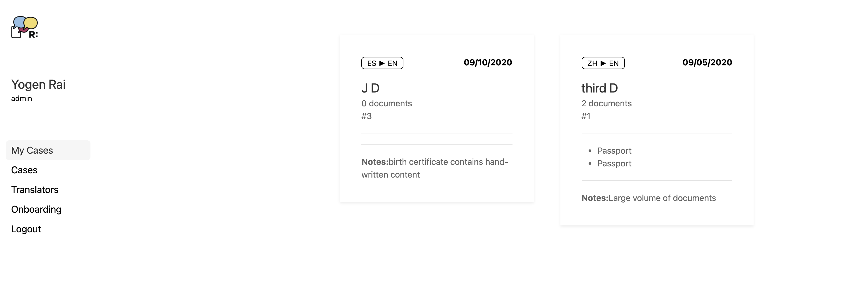Open the My Cases section
Image resolution: width=868 pixels, height=294 pixels.
[32, 150]
